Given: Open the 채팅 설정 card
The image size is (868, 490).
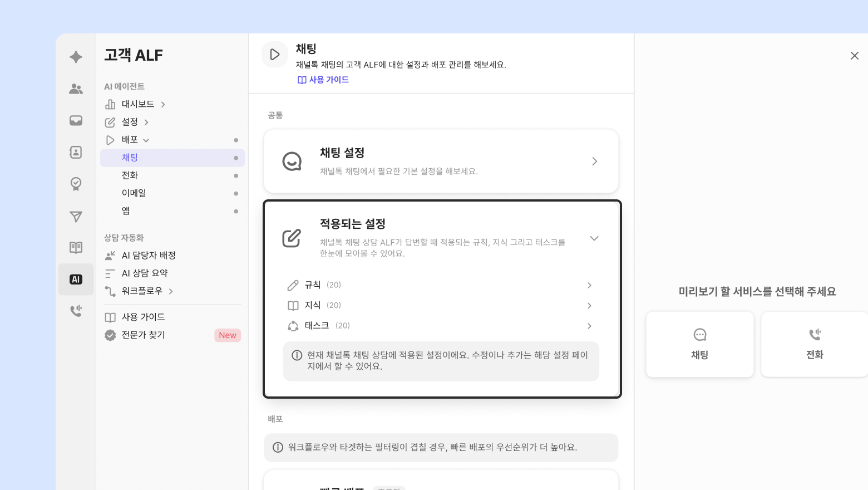Looking at the screenshot, I should pyautogui.click(x=441, y=161).
